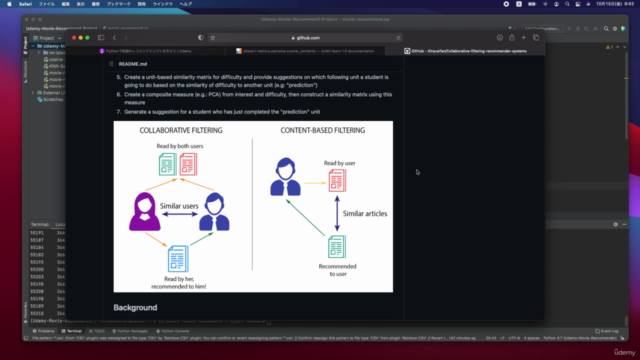The width and height of the screenshot is (640, 360).
Task: Select the GitHub Collaborative-filtering tab
Action: pos(465,51)
